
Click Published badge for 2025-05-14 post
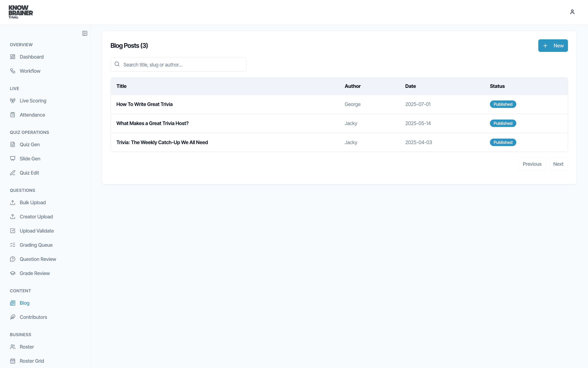click(503, 123)
